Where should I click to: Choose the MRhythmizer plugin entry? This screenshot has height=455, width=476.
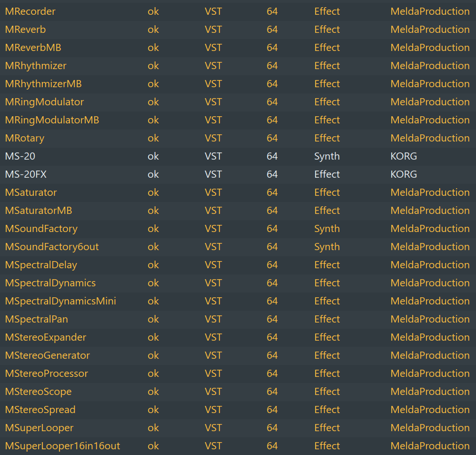pyautogui.click(x=36, y=66)
